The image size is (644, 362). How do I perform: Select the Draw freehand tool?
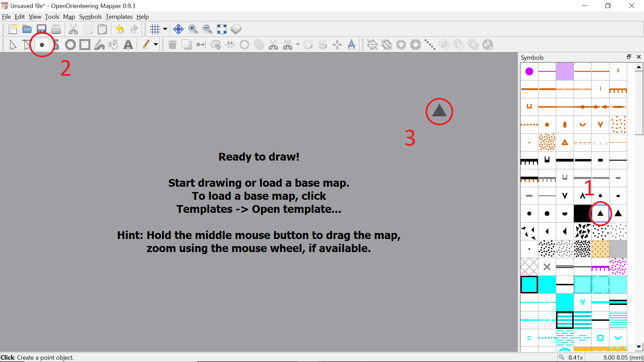click(x=99, y=45)
